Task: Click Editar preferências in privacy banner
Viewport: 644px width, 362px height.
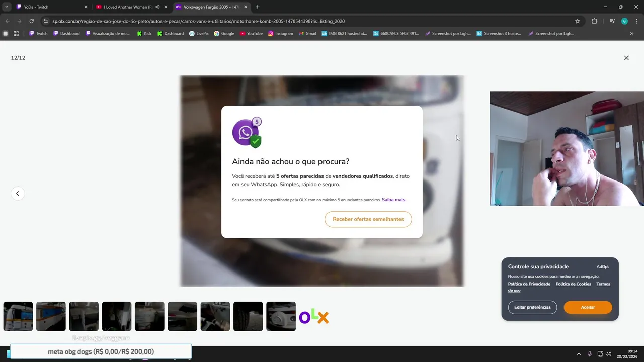Action: pos(532,307)
